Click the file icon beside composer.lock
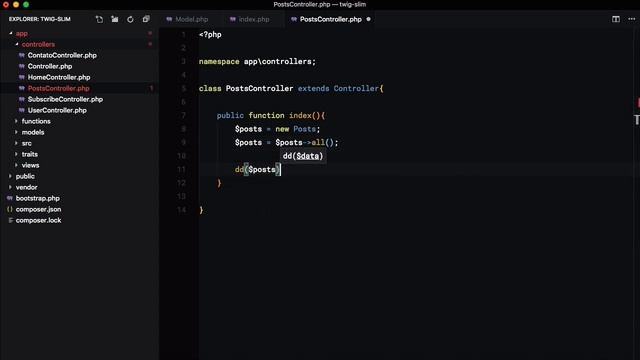 coord(10,220)
